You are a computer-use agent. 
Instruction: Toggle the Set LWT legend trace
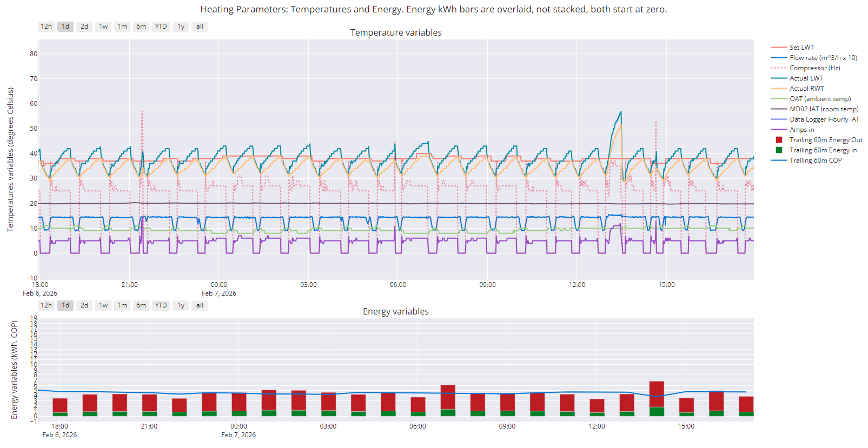[x=801, y=48]
